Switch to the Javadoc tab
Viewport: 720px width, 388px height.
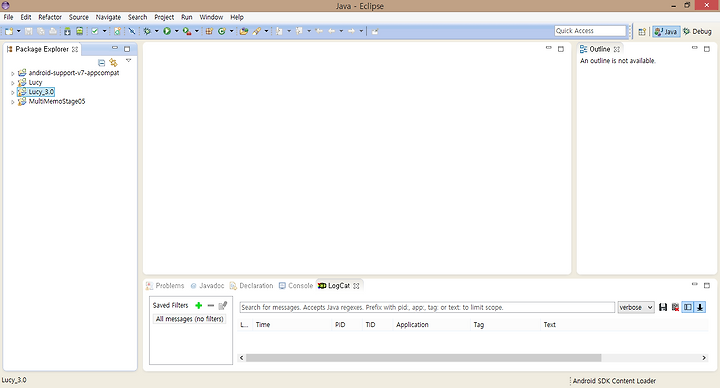tap(207, 286)
